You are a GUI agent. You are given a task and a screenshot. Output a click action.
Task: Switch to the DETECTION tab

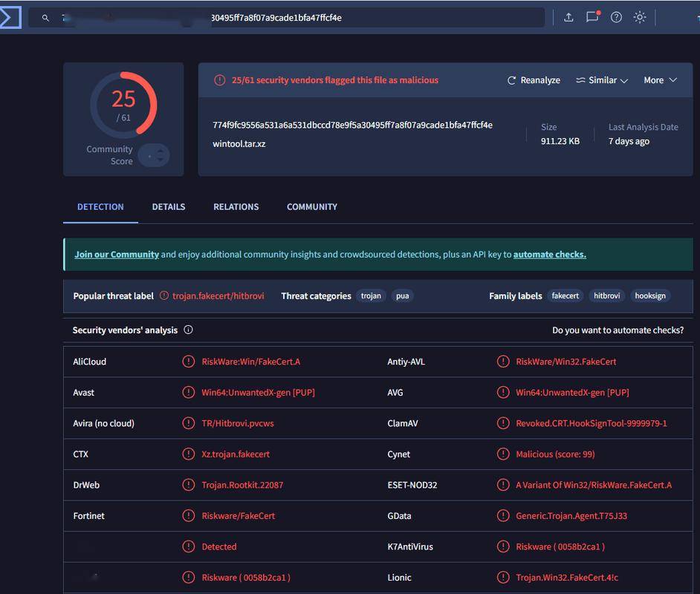click(100, 207)
